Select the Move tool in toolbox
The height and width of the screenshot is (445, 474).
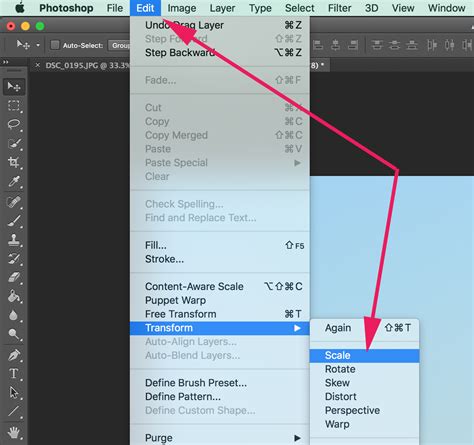tap(14, 87)
